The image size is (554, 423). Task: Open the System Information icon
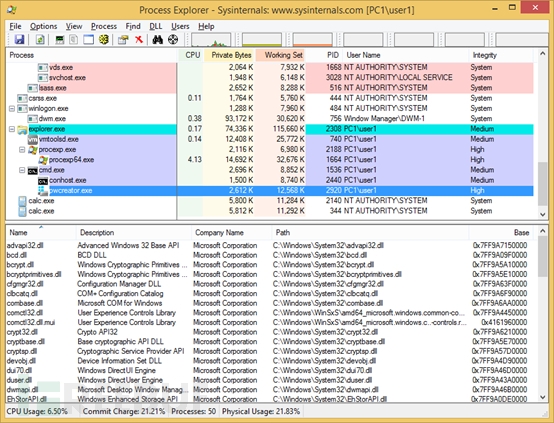[x=60, y=40]
